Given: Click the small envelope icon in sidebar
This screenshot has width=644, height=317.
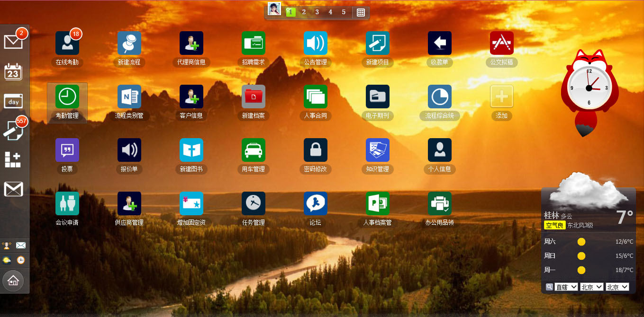Looking at the screenshot, I should (21, 245).
